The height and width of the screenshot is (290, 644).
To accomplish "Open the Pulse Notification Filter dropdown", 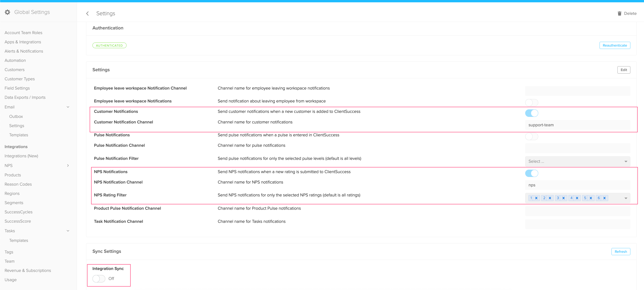I will (577, 162).
